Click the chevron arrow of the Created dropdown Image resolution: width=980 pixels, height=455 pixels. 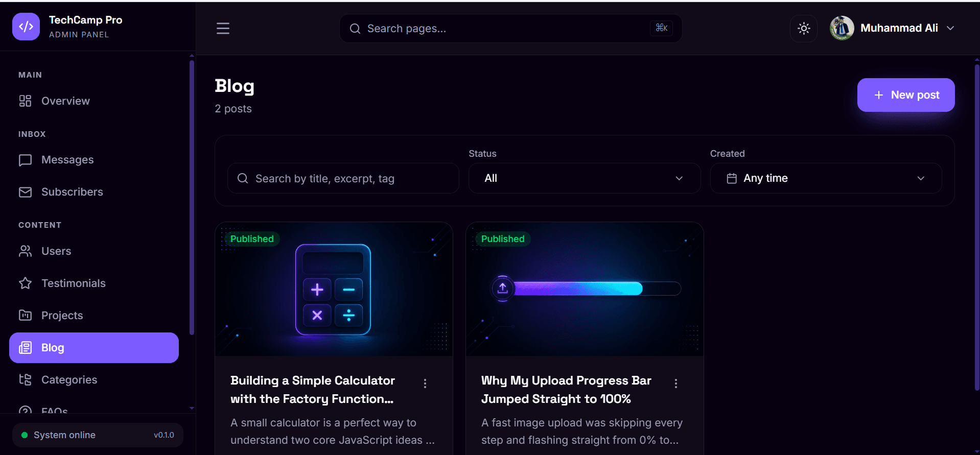pyautogui.click(x=921, y=178)
